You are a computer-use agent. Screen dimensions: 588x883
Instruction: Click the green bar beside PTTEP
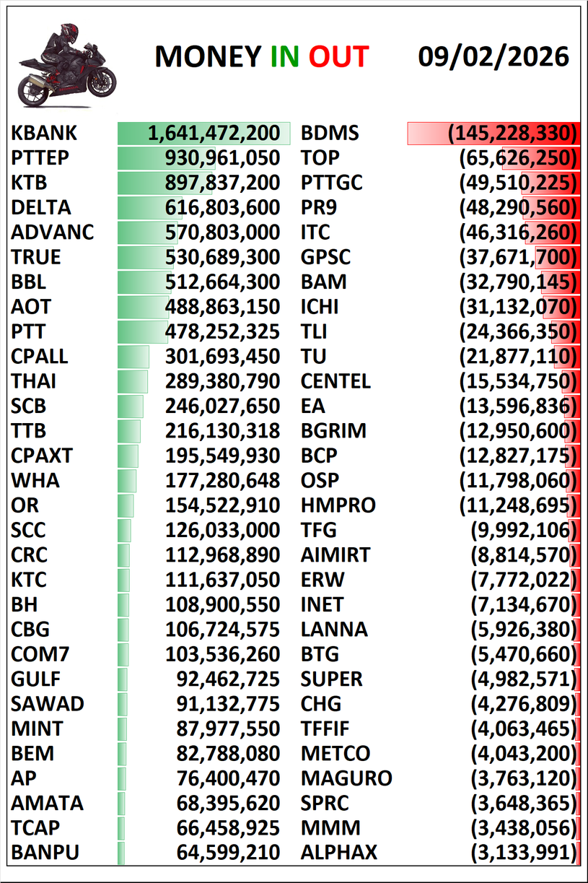(141, 158)
